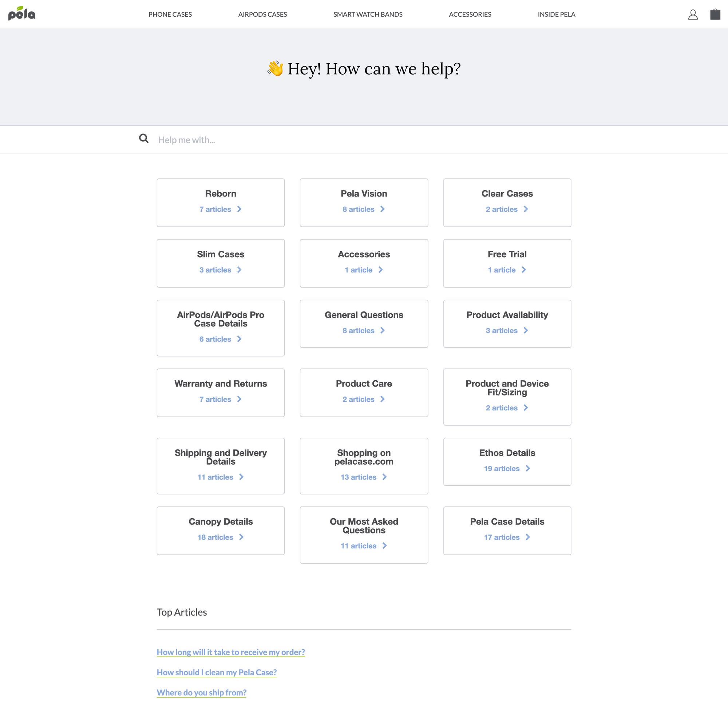Open Shipping and Delivery Details category

pos(220,457)
